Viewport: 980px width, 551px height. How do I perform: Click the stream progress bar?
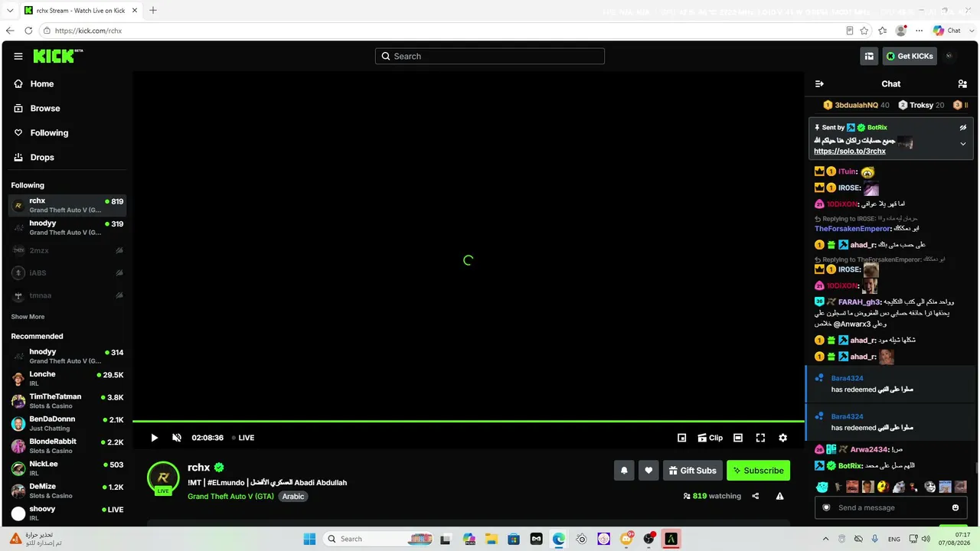[x=469, y=421]
